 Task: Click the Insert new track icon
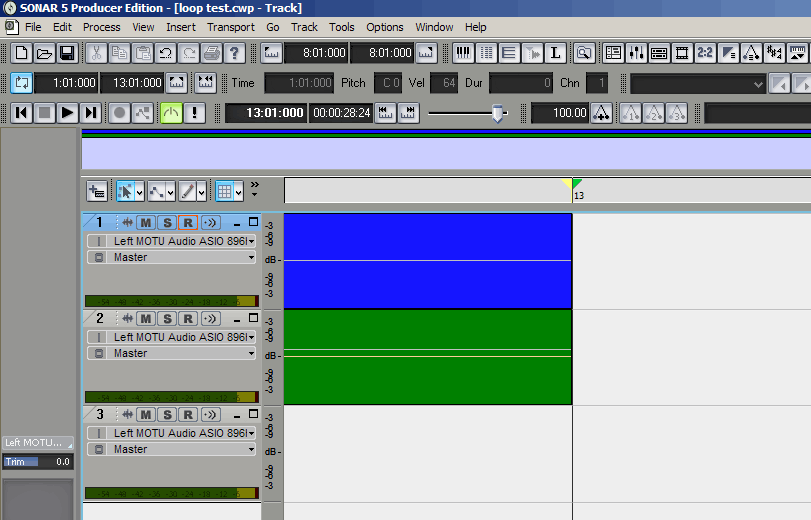click(x=97, y=190)
